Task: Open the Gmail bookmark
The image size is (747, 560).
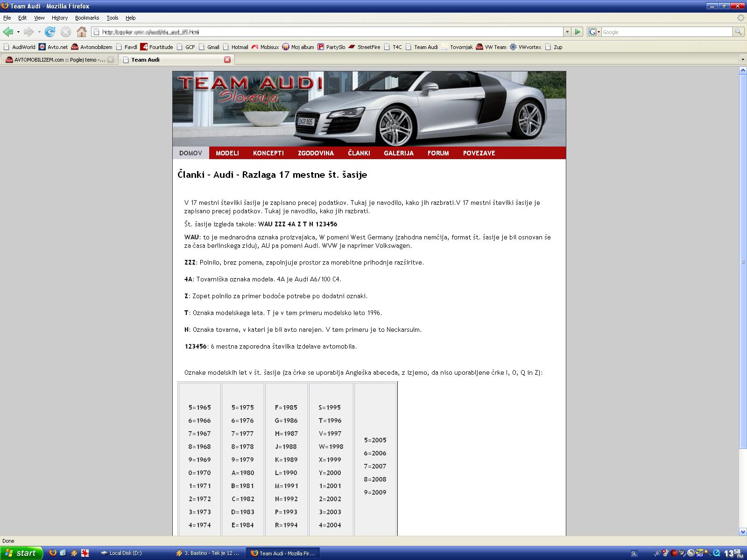Action: click(x=209, y=47)
